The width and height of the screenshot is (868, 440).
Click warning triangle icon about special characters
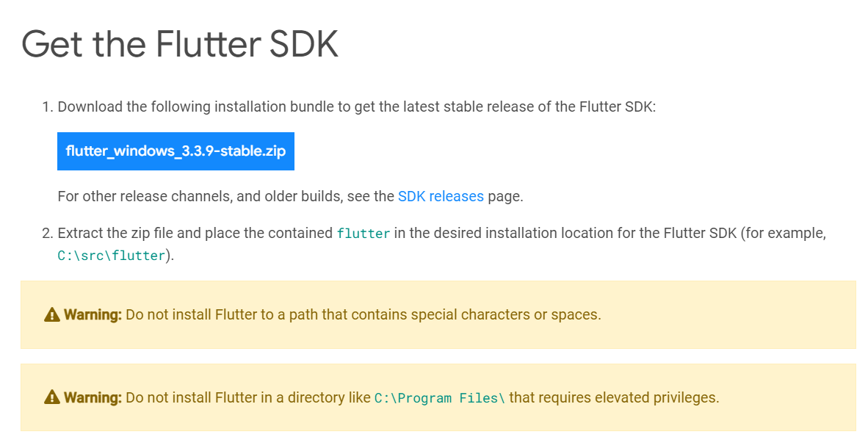52,314
